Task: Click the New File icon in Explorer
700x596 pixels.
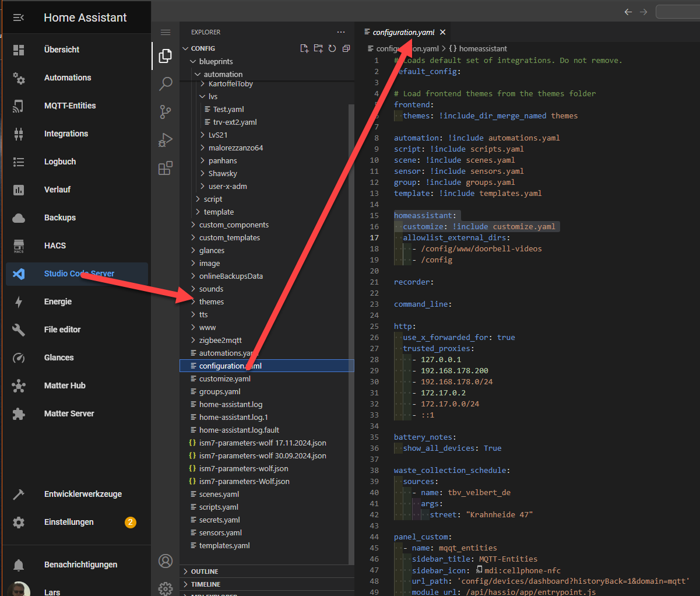Action: point(304,48)
